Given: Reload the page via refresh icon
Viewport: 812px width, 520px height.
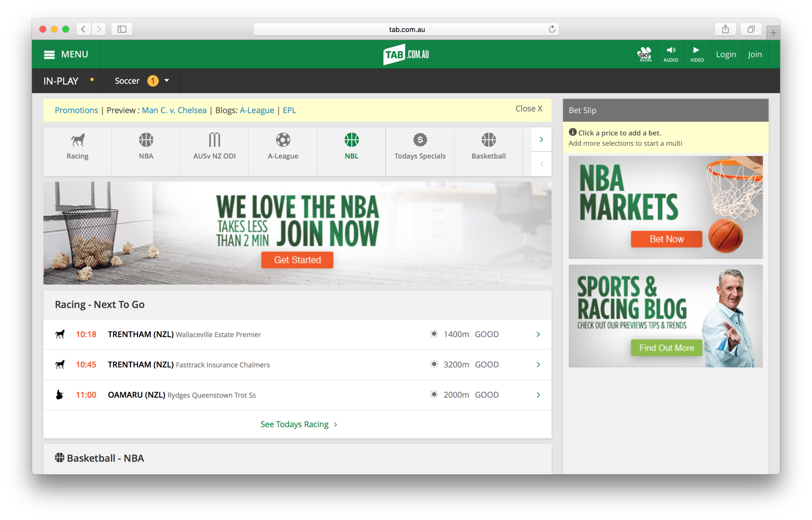Looking at the screenshot, I should [552, 29].
